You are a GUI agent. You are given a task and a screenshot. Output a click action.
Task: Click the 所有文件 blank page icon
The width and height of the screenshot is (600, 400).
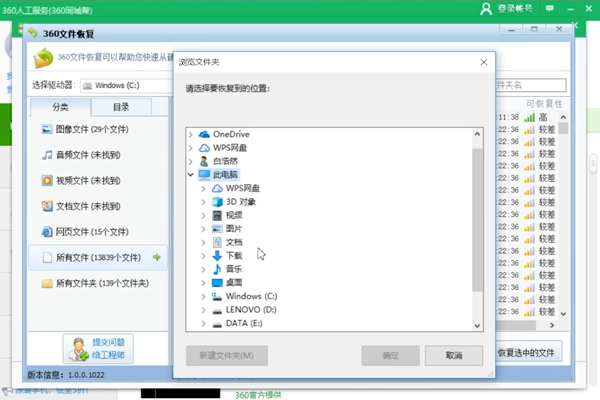tap(47, 257)
